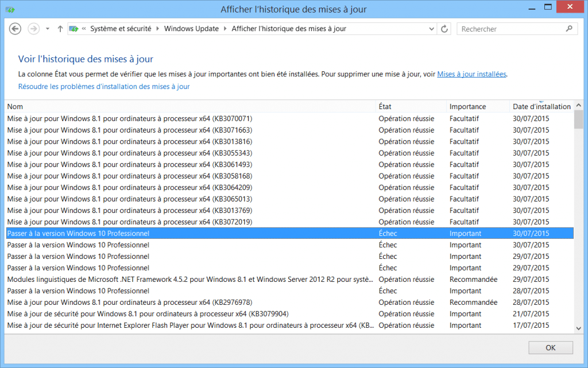Viewport: 588px width, 368px height.
Task: Click in the Rechercher search field
Action: tap(512, 29)
